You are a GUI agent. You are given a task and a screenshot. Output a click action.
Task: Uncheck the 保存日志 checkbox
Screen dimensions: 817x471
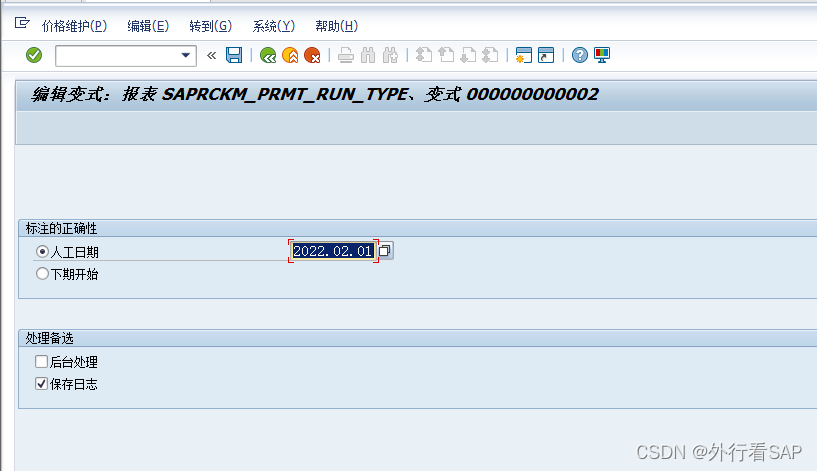[41, 384]
